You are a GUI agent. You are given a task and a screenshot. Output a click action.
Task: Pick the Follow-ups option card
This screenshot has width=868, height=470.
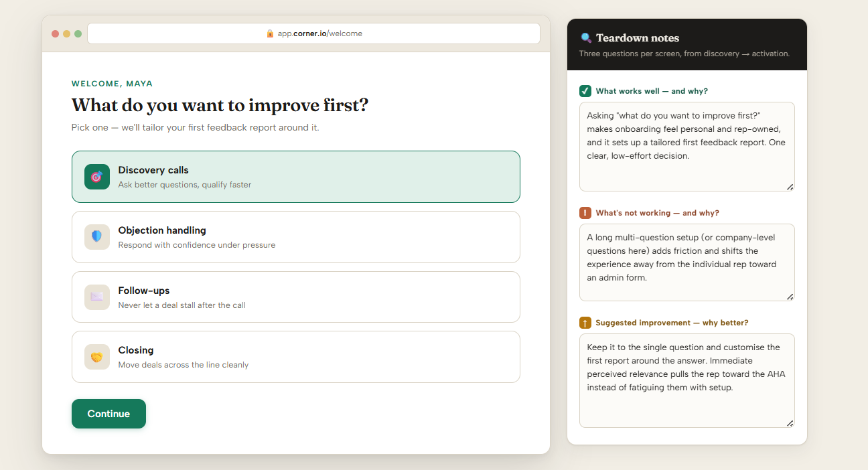coord(295,297)
